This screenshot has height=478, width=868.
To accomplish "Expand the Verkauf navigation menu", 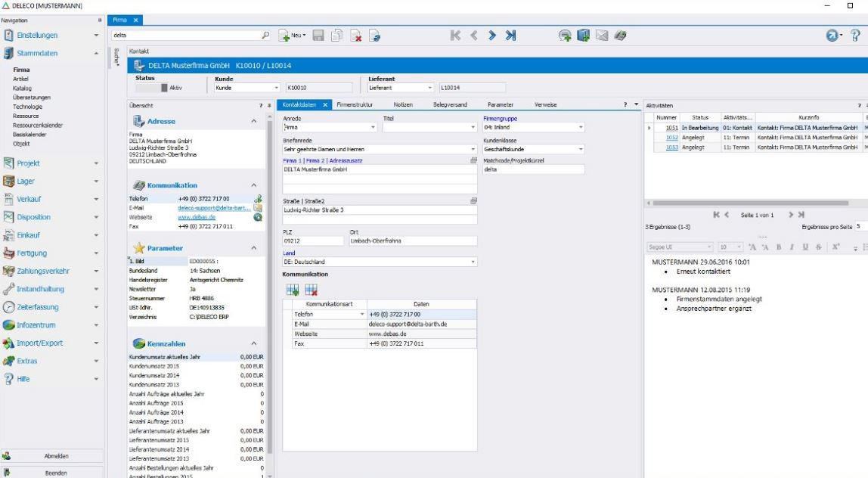I will point(96,200).
